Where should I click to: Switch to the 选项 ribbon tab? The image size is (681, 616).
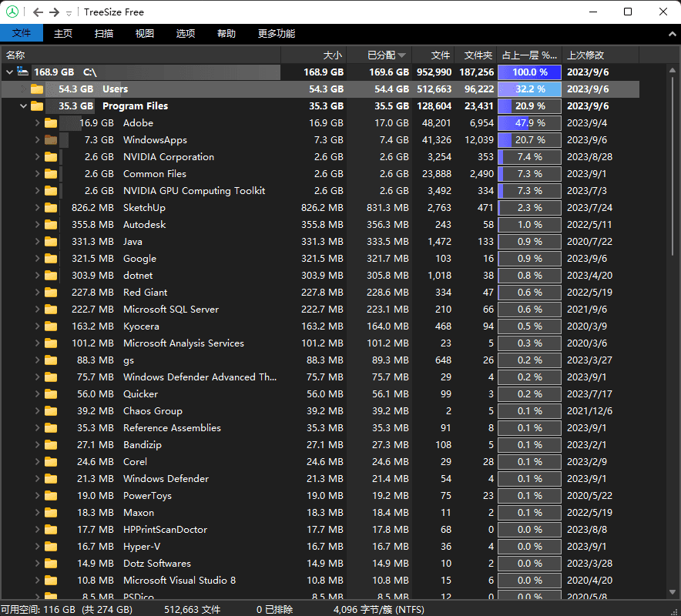[186, 33]
